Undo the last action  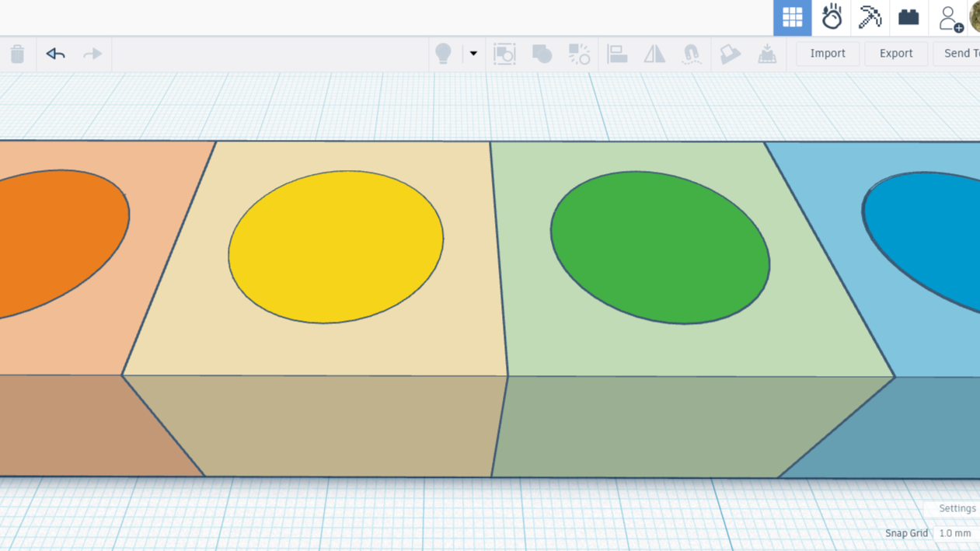tap(55, 54)
